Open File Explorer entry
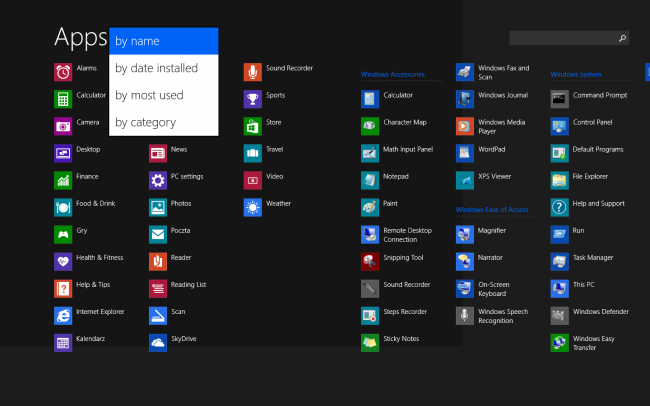The height and width of the screenshot is (406, 650). 580,180
